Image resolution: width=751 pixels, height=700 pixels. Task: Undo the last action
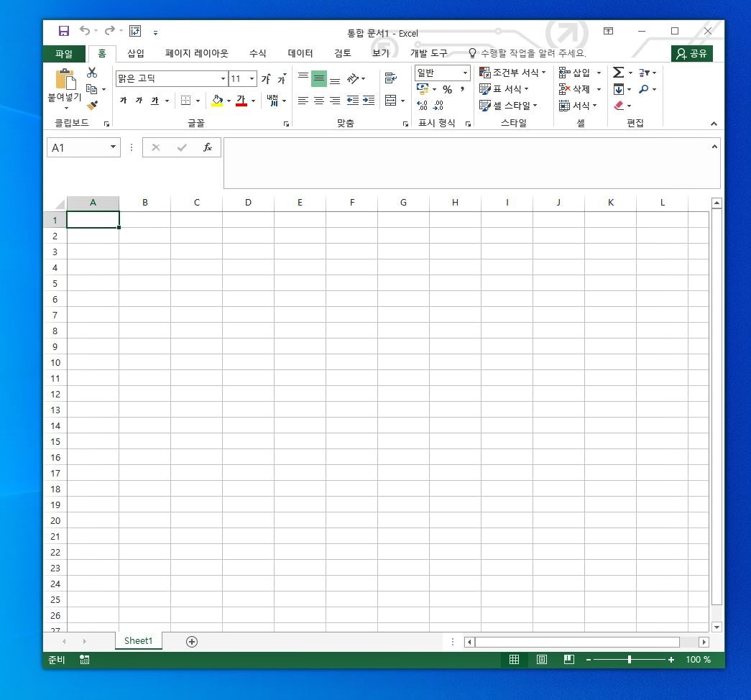[85, 31]
